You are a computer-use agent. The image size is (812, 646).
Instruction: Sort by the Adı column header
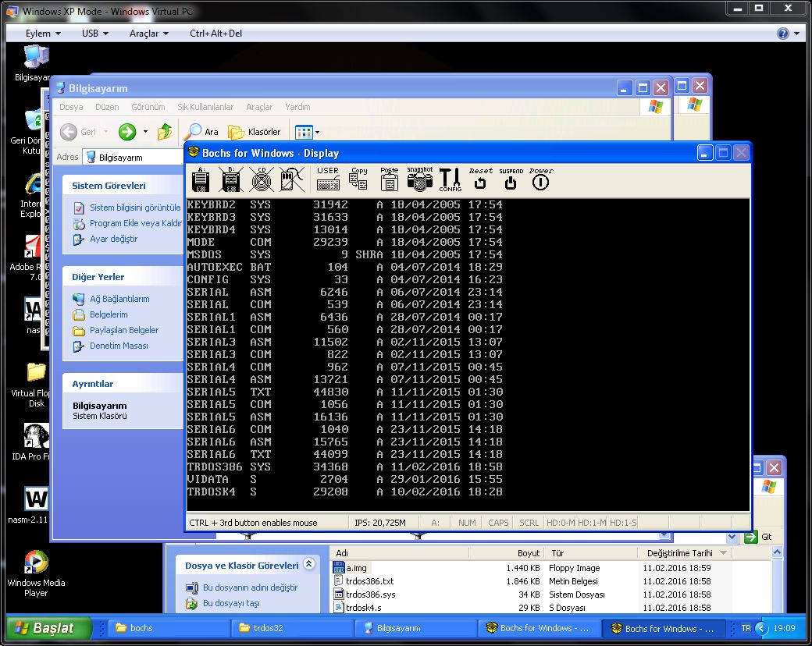pyautogui.click(x=399, y=553)
